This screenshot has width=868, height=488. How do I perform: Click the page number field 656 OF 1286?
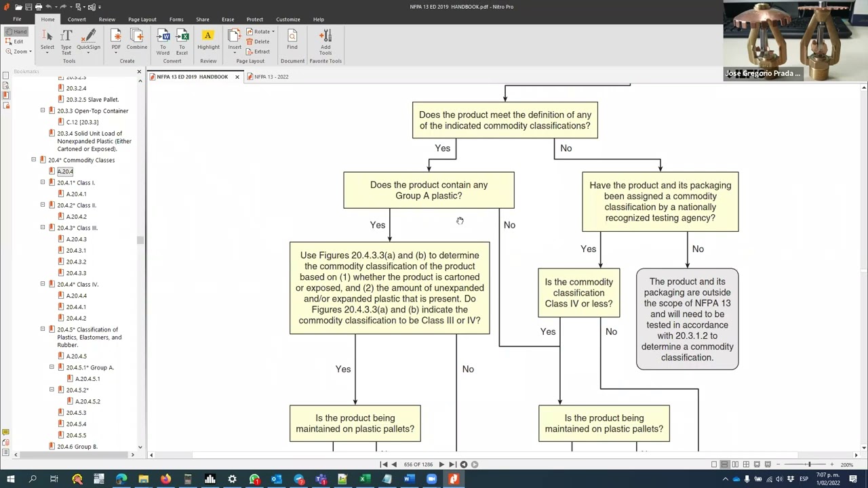click(x=418, y=464)
